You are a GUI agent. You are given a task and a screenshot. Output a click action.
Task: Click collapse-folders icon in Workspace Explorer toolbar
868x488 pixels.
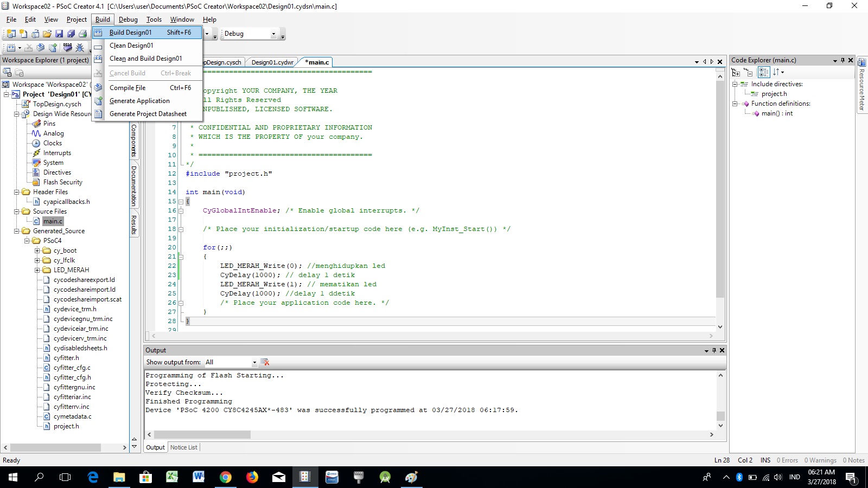[x=20, y=72]
